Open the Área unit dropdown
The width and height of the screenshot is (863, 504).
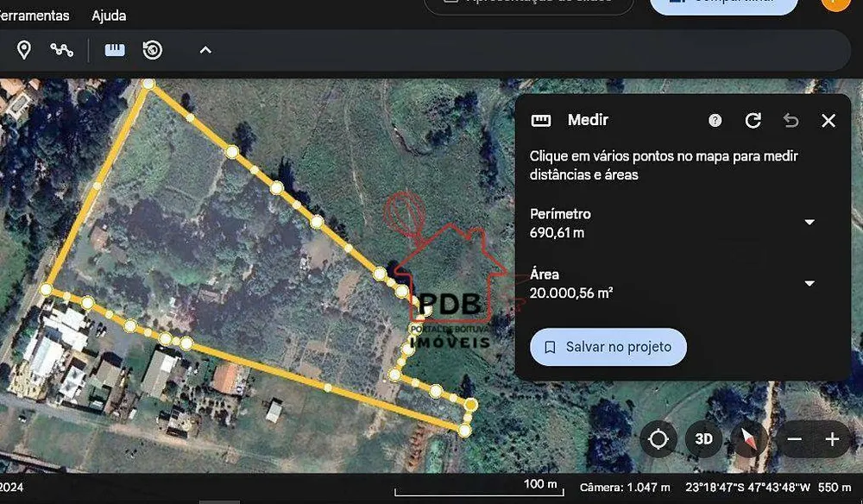[x=809, y=283]
